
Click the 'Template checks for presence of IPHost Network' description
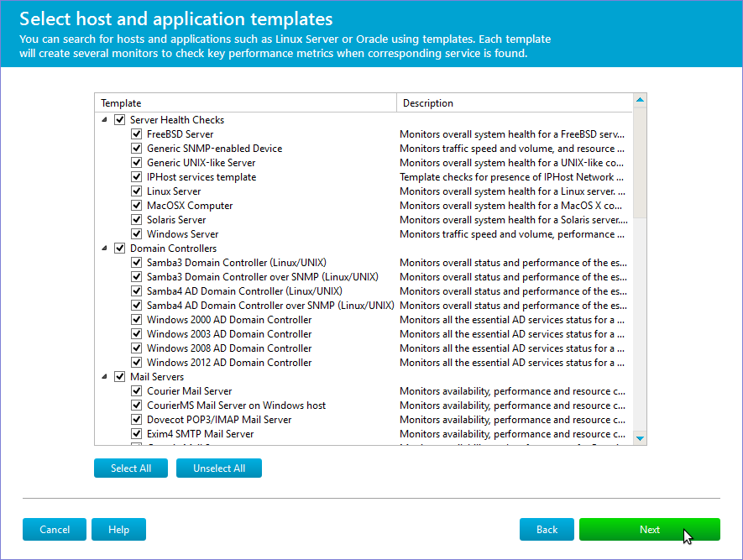(x=513, y=176)
